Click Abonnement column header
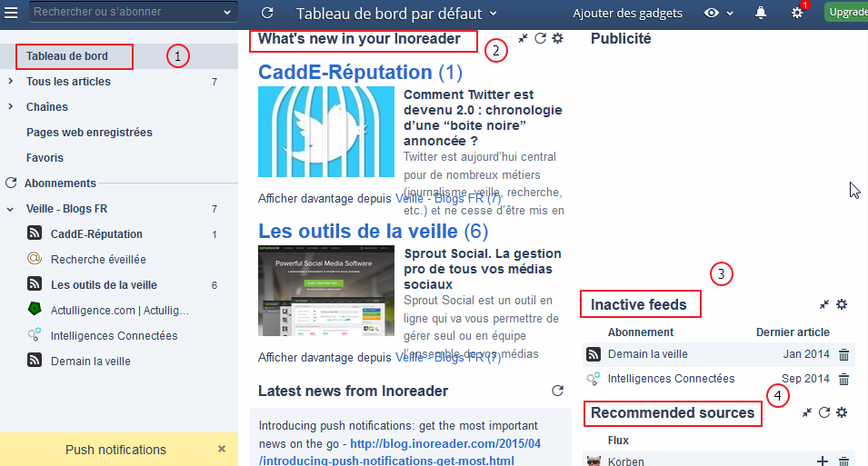The height and width of the screenshot is (466, 868). point(641,332)
